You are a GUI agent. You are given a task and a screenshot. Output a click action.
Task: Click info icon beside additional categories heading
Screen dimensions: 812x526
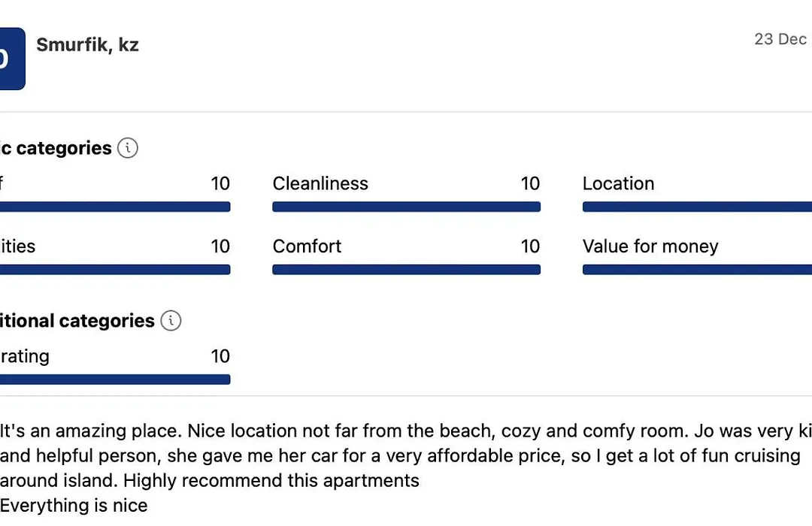pyautogui.click(x=171, y=321)
